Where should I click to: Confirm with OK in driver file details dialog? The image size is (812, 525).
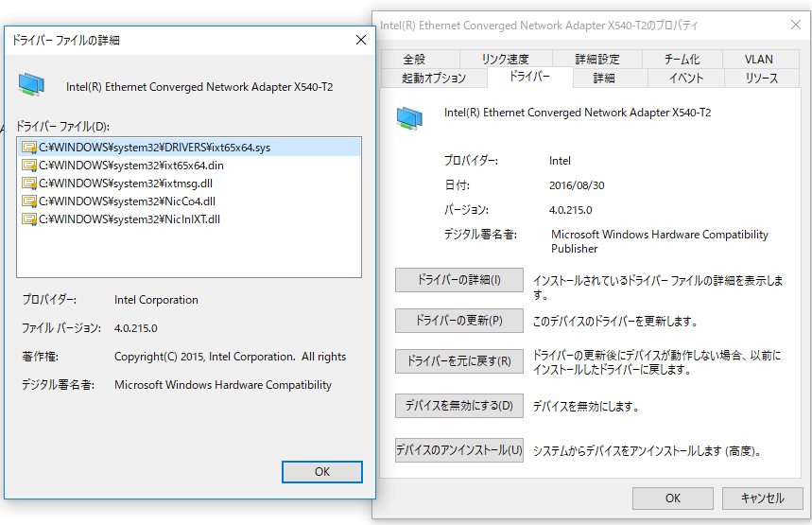322,472
